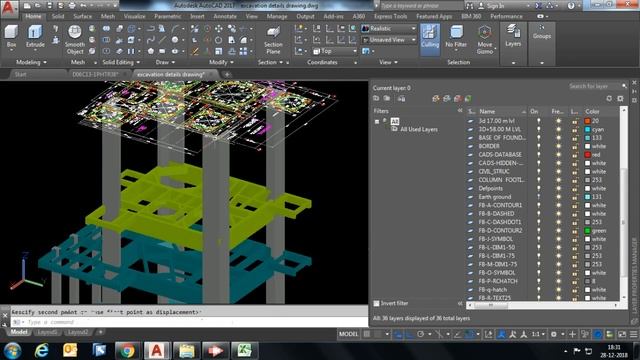This screenshot has height=360, width=640.
Task: Open the Realistic visual style dropdown
Action: click(389, 29)
